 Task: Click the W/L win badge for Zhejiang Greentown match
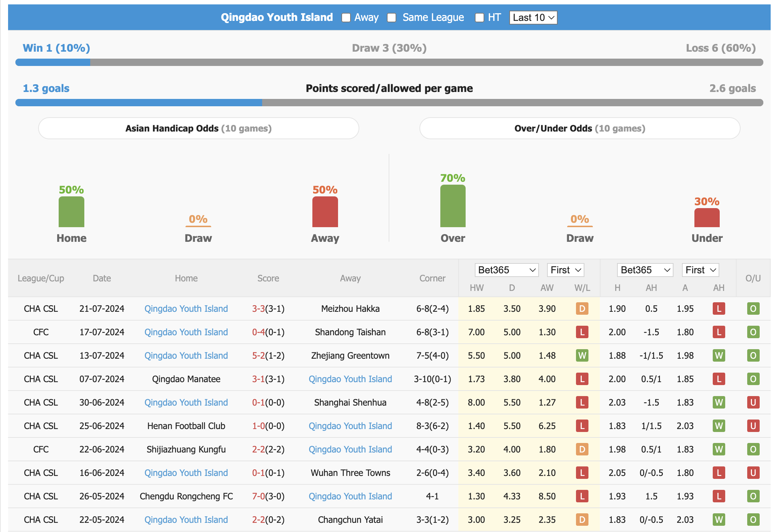(582, 356)
